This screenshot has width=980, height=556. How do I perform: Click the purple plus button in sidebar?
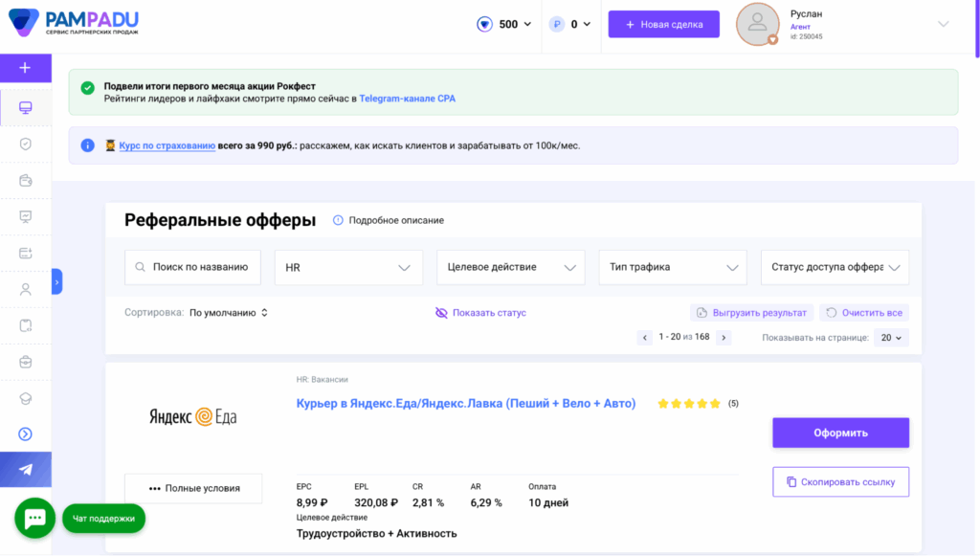click(25, 68)
